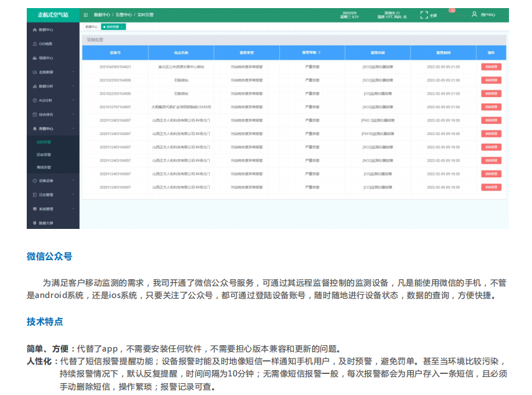Click the date 2022/2/9 in the header

click(x=350, y=13)
